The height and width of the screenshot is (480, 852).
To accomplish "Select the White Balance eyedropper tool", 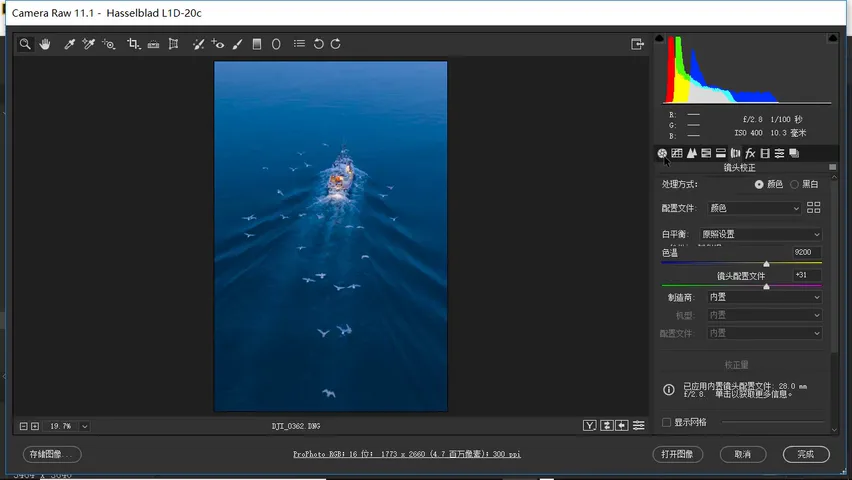I will (x=69, y=44).
